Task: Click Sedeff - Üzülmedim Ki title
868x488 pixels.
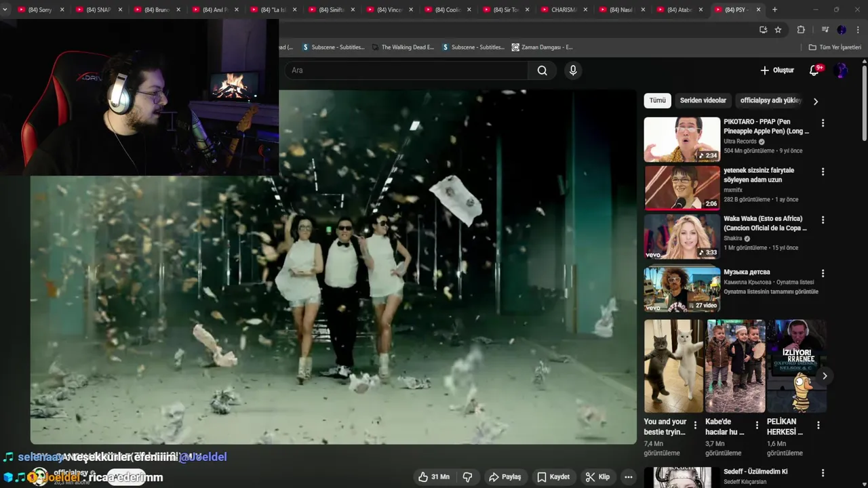Action: (x=755, y=472)
